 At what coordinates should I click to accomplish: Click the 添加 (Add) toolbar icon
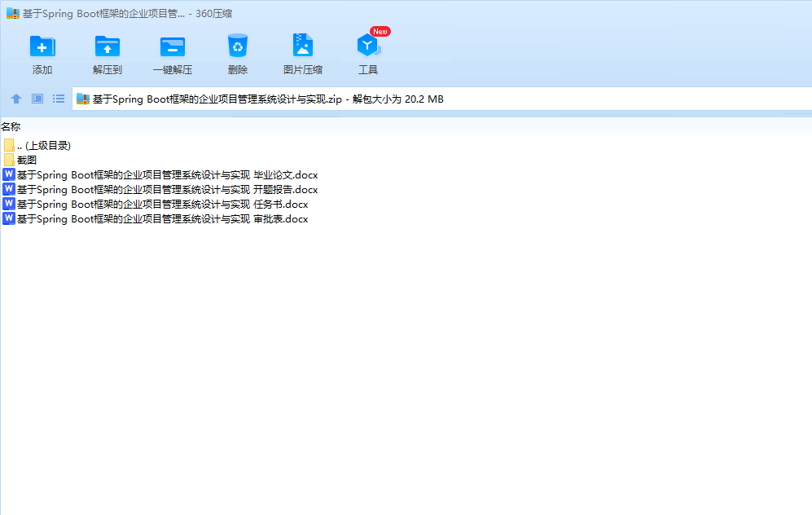click(x=42, y=46)
